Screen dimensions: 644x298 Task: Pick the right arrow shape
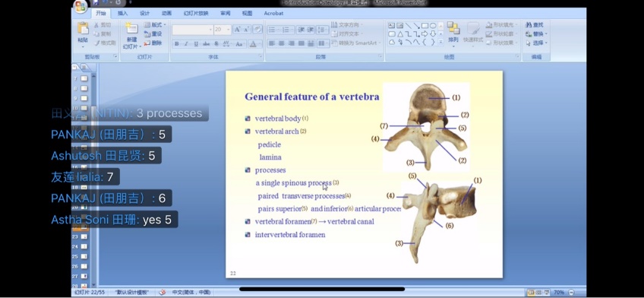click(x=425, y=33)
